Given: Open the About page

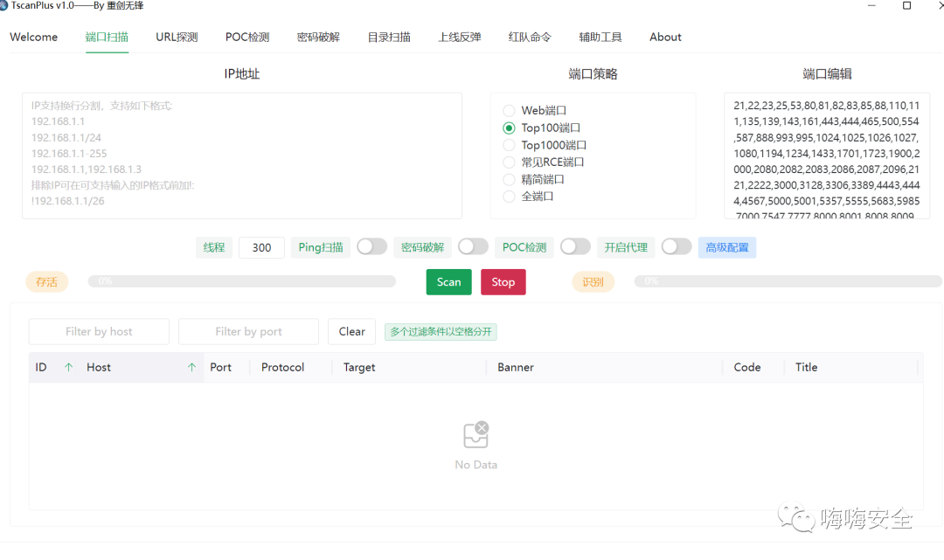Looking at the screenshot, I should pyautogui.click(x=665, y=37).
